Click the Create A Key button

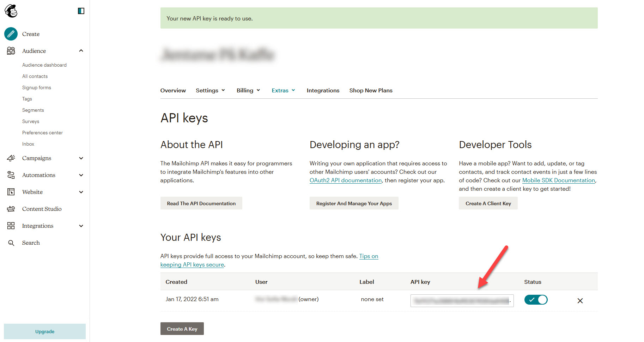point(182,329)
